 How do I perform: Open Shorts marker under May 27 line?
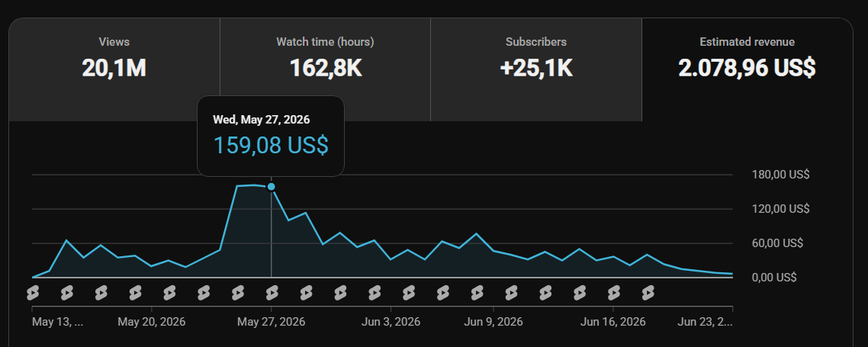[x=272, y=293]
